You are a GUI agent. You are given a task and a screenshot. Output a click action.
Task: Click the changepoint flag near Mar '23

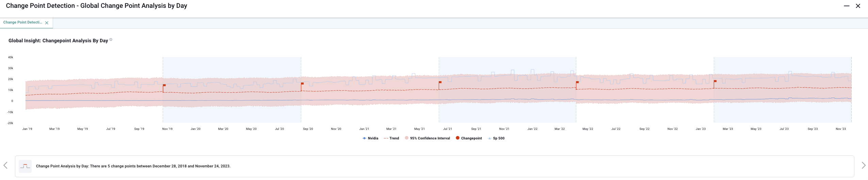point(715,81)
